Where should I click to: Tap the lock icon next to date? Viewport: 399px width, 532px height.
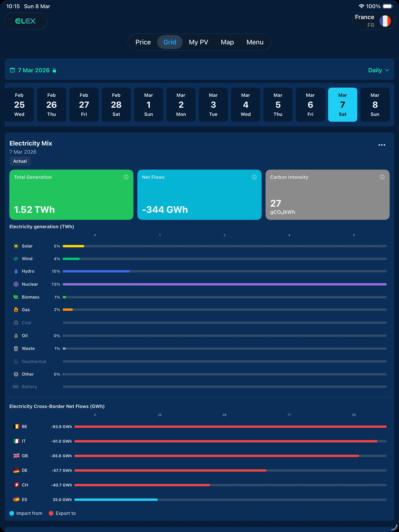click(54, 70)
